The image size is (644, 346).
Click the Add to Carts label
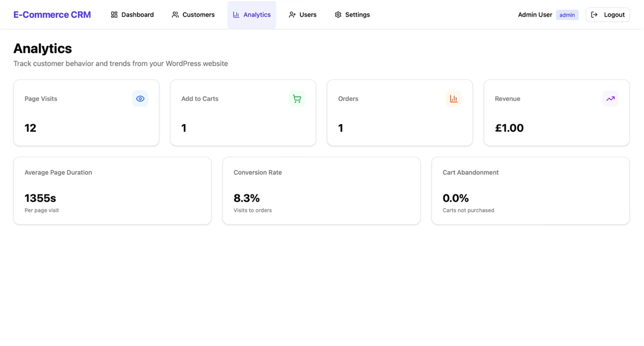pyautogui.click(x=200, y=99)
